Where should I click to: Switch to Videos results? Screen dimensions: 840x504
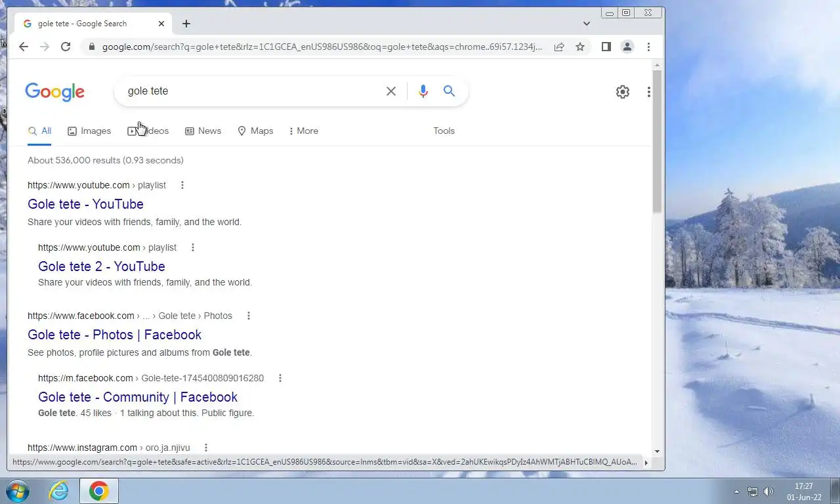pyautogui.click(x=148, y=131)
